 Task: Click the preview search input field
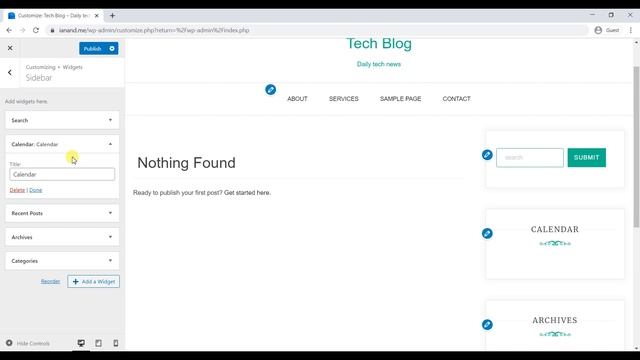[x=530, y=158]
